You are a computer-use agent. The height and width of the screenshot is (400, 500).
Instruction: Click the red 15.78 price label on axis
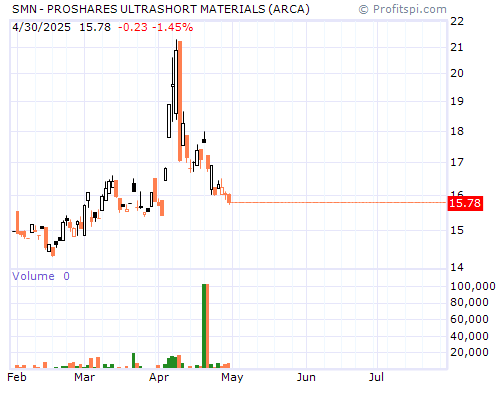(x=465, y=203)
